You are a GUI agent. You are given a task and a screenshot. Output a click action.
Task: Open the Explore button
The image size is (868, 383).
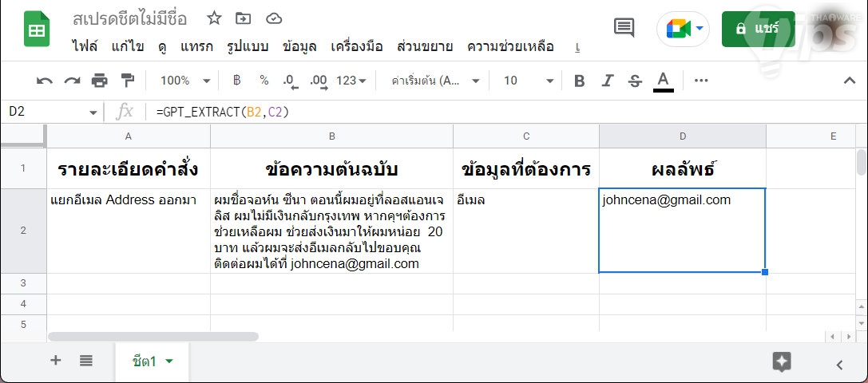tap(782, 362)
